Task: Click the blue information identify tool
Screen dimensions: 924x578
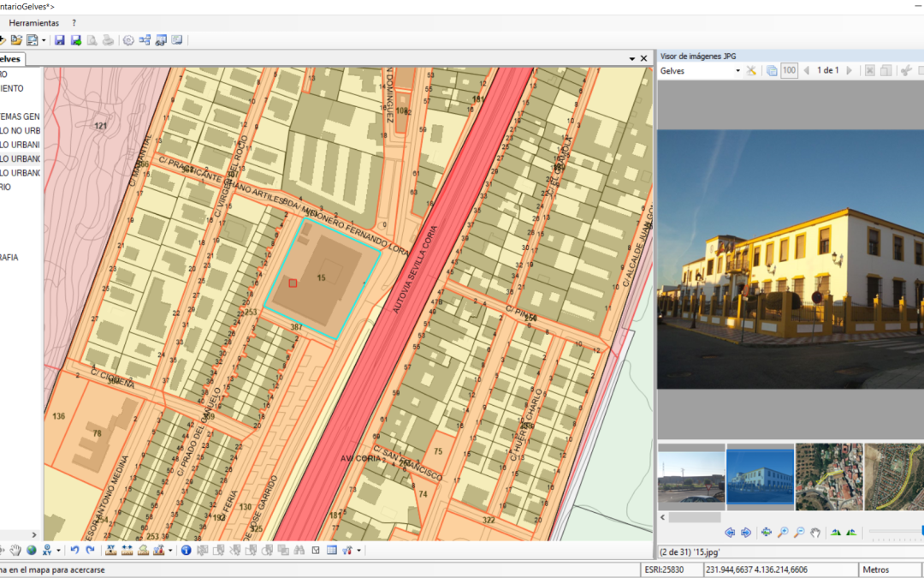Action: click(x=186, y=550)
